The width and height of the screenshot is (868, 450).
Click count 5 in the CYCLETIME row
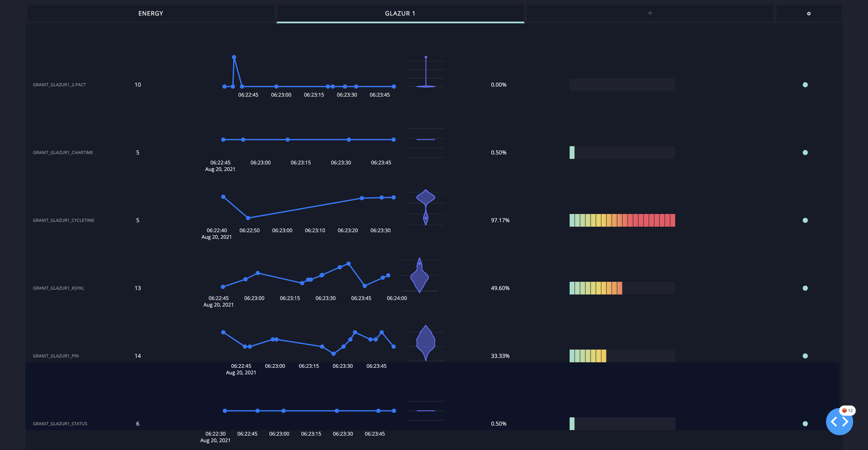(138, 220)
